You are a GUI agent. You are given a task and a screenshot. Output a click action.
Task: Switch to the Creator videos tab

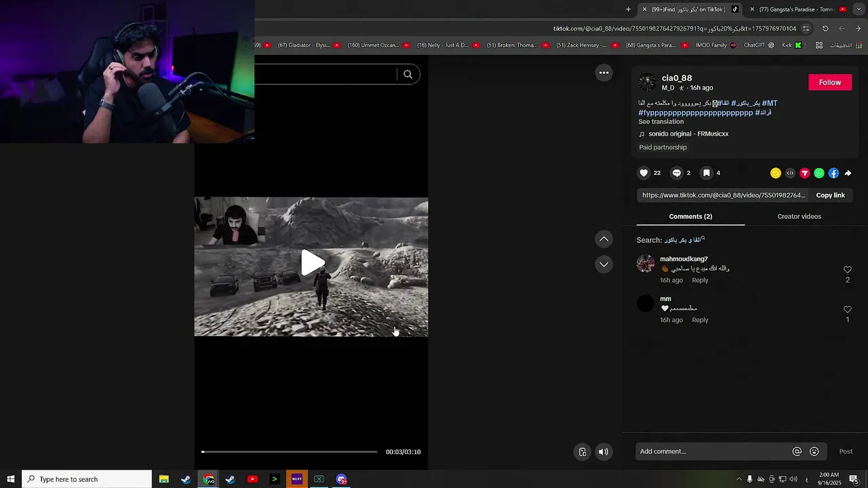click(799, 217)
